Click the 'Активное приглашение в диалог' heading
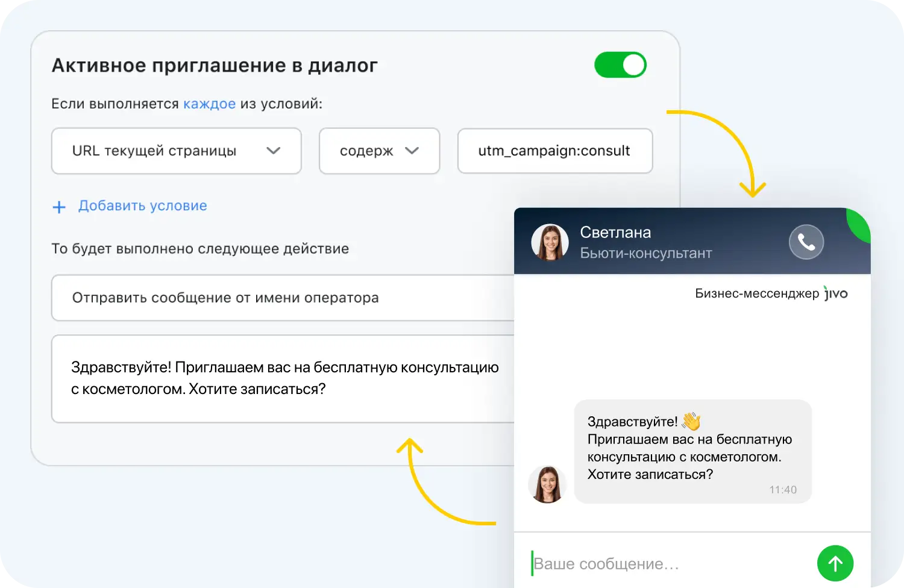904x588 pixels. [215, 65]
